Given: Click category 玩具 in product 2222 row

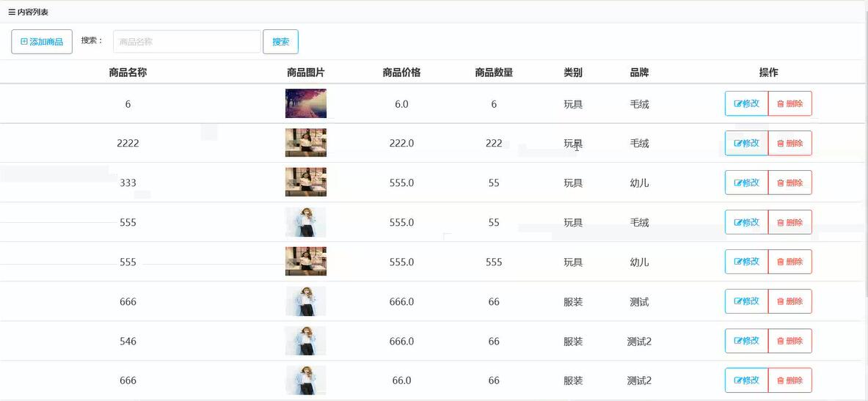Looking at the screenshot, I should pyautogui.click(x=573, y=143).
